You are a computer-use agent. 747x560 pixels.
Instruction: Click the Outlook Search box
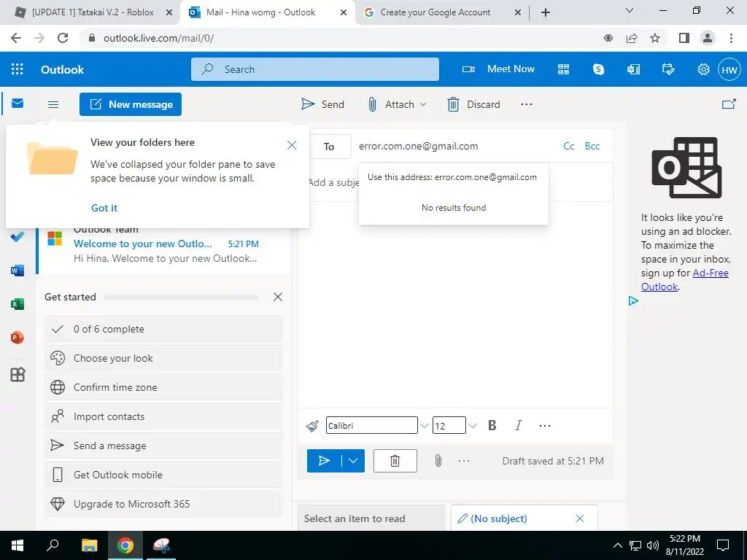[x=315, y=69]
